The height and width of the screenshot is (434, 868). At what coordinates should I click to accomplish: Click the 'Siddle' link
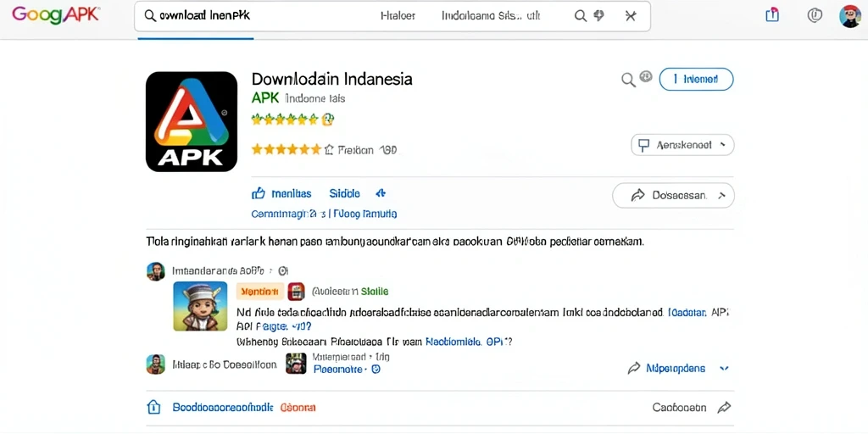[344, 193]
